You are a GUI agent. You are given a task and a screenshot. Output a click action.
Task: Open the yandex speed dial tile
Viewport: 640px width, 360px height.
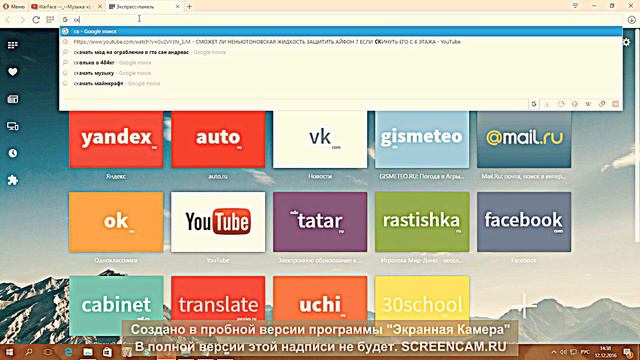pyautogui.click(x=116, y=139)
